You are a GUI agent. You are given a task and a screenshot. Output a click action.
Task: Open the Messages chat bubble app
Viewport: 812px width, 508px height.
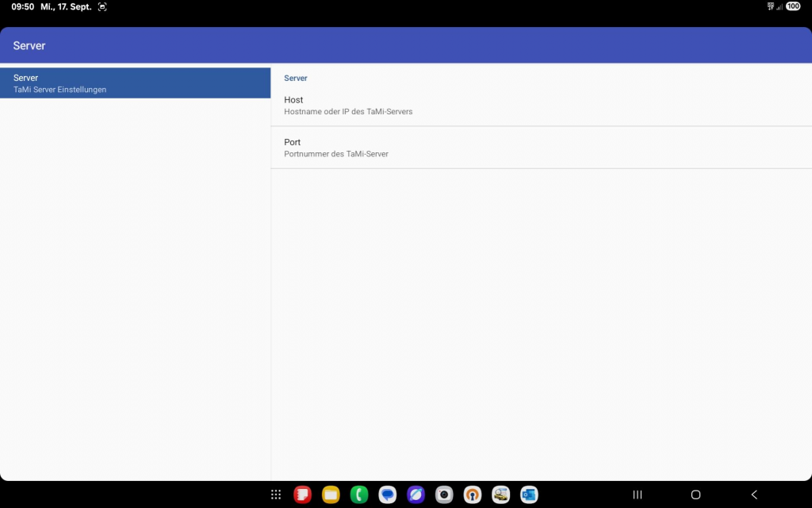(388, 495)
